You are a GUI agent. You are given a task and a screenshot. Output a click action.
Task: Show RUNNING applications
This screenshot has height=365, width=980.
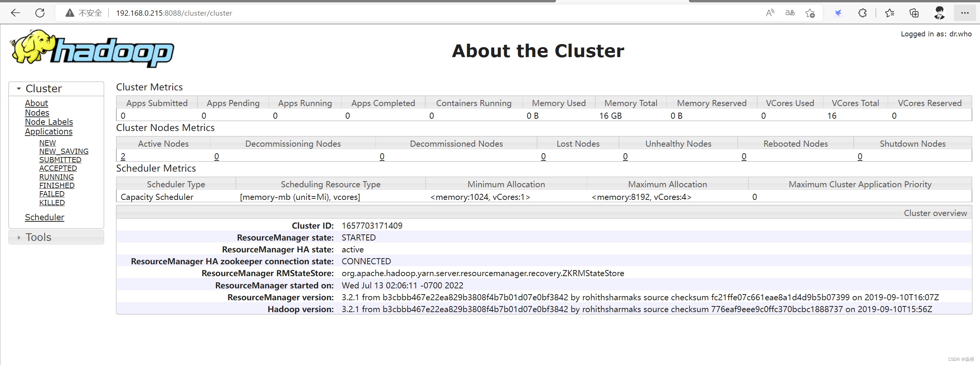pos(57,177)
